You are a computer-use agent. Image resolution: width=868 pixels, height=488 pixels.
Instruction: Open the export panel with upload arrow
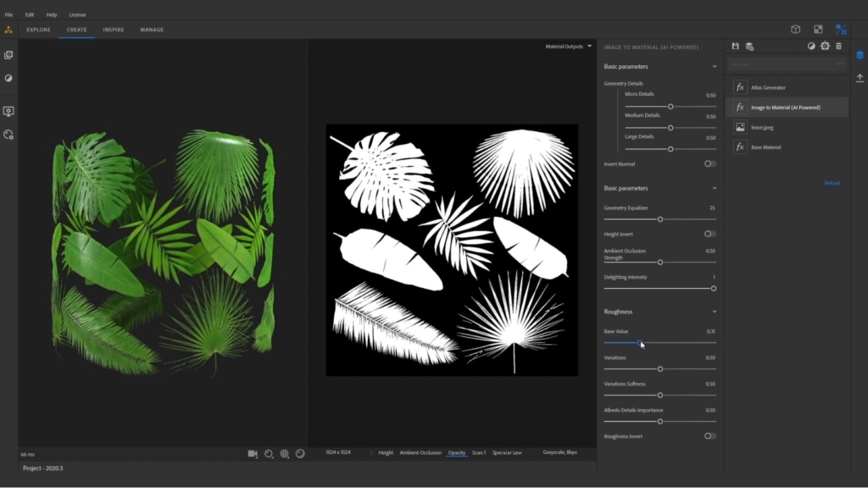(x=860, y=78)
